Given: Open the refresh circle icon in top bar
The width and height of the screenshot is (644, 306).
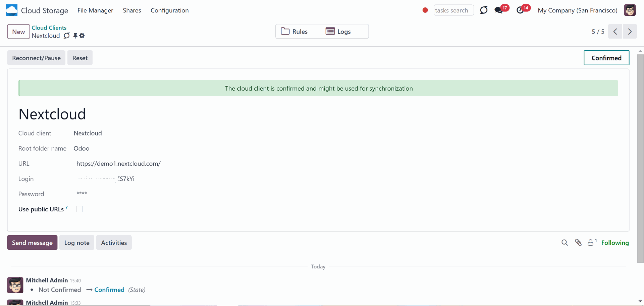Looking at the screenshot, I should pyautogui.click(x=484, y=10).
